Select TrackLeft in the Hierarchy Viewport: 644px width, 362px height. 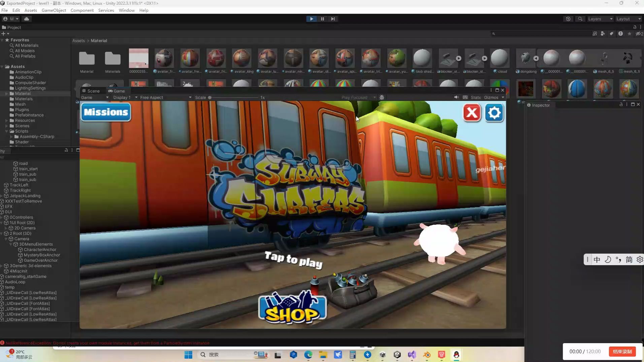pos(19,185)
